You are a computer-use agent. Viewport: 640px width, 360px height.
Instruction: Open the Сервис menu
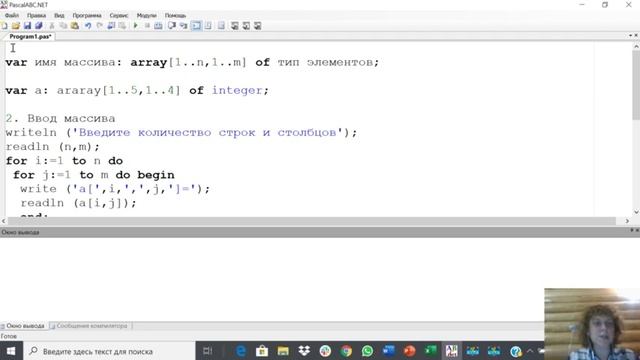(119, 16)
